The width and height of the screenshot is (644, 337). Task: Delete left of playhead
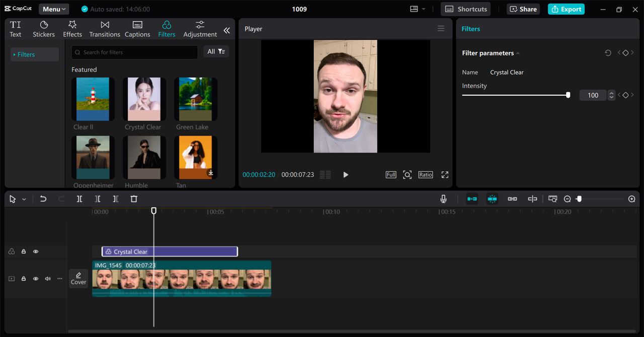coord(98,199)
